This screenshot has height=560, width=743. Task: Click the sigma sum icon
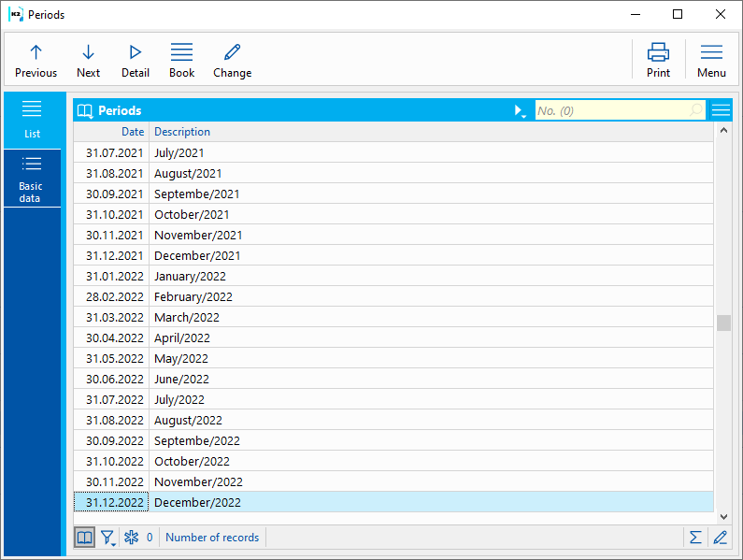point(695,538)
